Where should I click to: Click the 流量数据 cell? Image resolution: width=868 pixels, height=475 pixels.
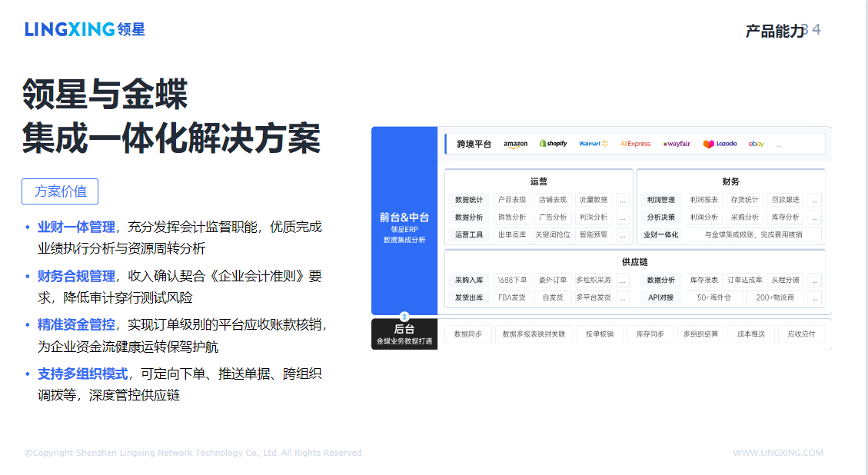point(594,200)
